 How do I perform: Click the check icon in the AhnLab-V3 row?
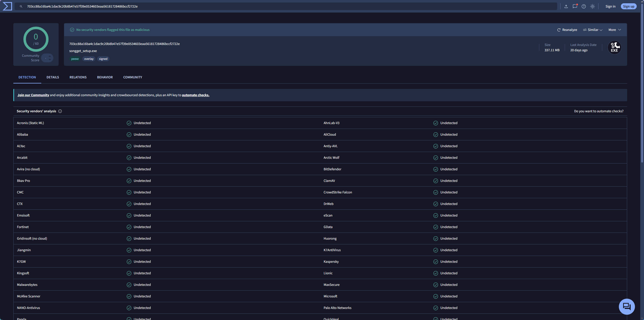coord(436,123)
